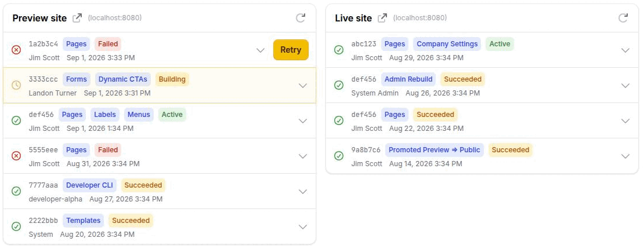
Task: Select commit hash 1a2b3c4
Action: click(x=44, y=44)
